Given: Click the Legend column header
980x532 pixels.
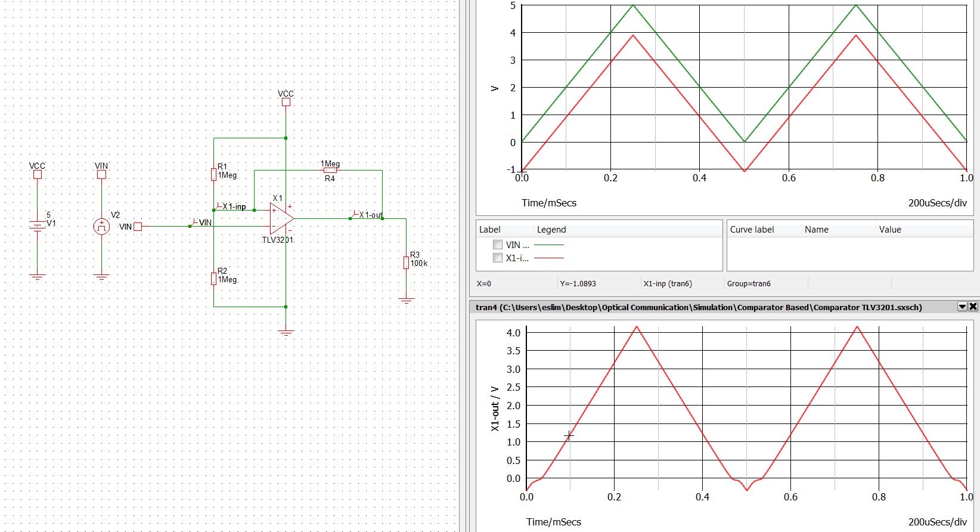Looking at the screenshot, I should (x=628, y=230).
